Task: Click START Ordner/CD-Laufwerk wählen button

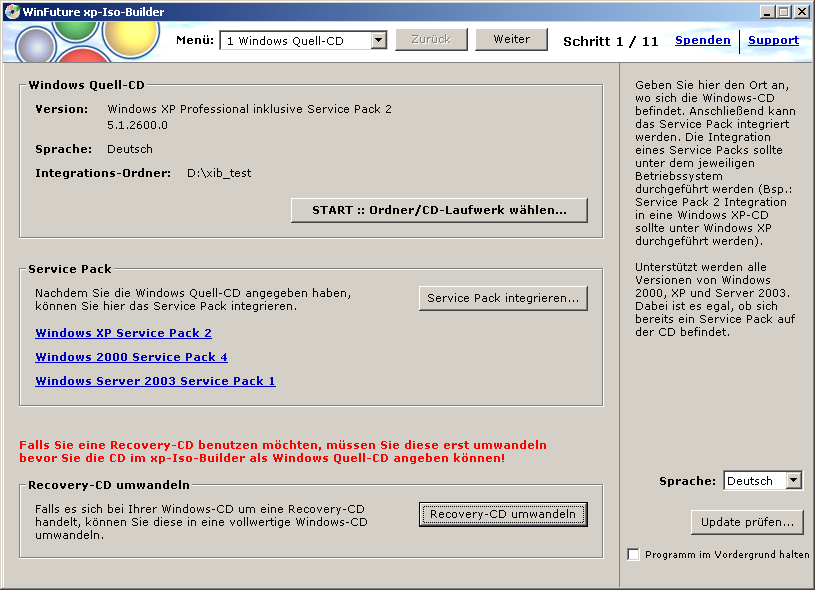Action: (439, 210)
